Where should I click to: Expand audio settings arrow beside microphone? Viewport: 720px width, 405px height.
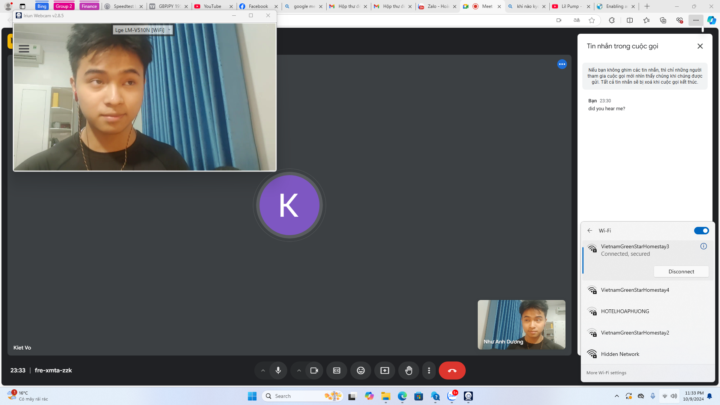263,371
